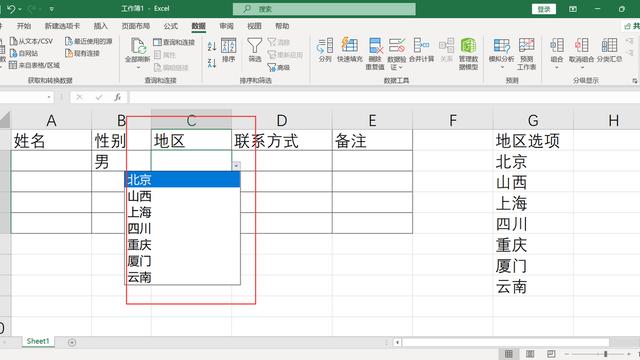Click the Sign in (登录) button

[x=544, y=9]
